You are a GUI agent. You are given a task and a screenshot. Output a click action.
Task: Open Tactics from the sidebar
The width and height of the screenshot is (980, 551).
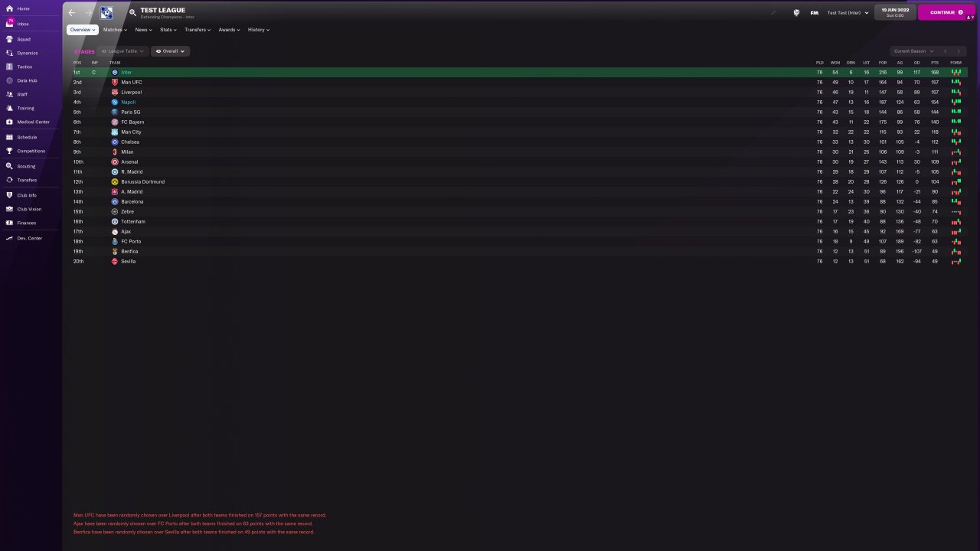point(24,67)
